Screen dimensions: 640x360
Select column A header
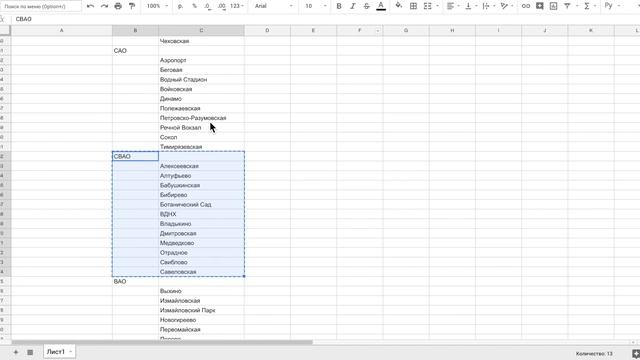[x=62, y=30]
